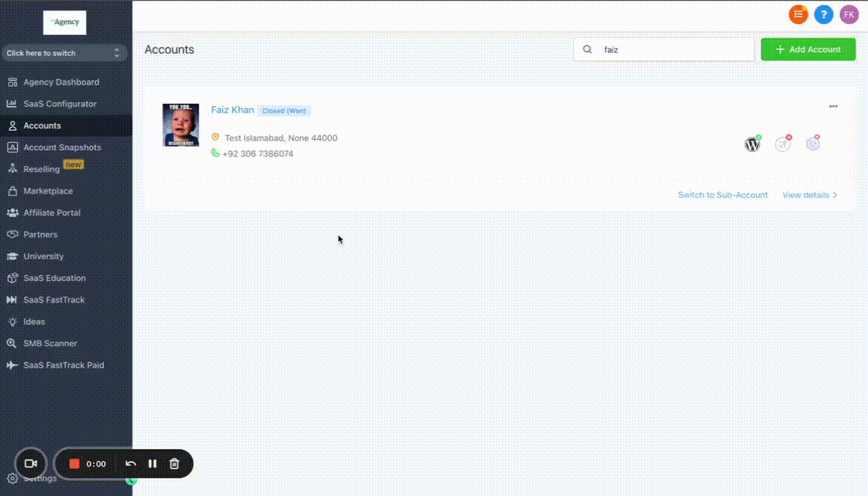Click the Accounts page heading
This screenshot has height=496, width=868.
click(169, 49)
